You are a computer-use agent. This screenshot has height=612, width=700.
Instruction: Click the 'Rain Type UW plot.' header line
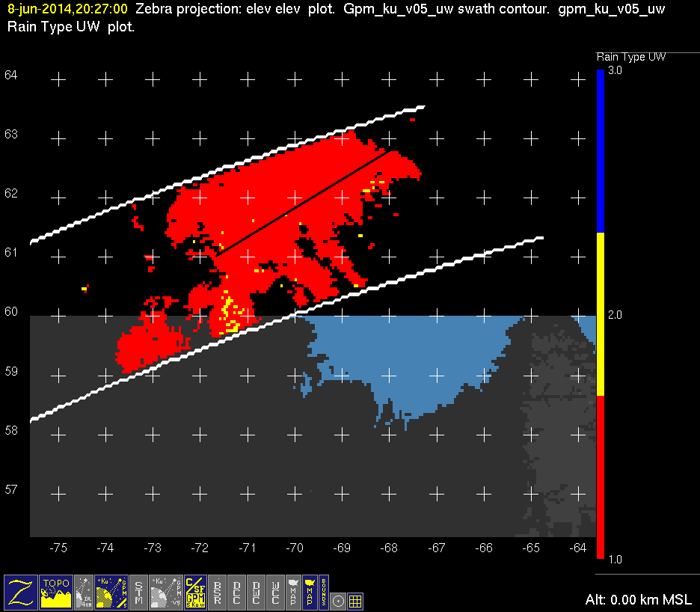(x=70, y=27)
